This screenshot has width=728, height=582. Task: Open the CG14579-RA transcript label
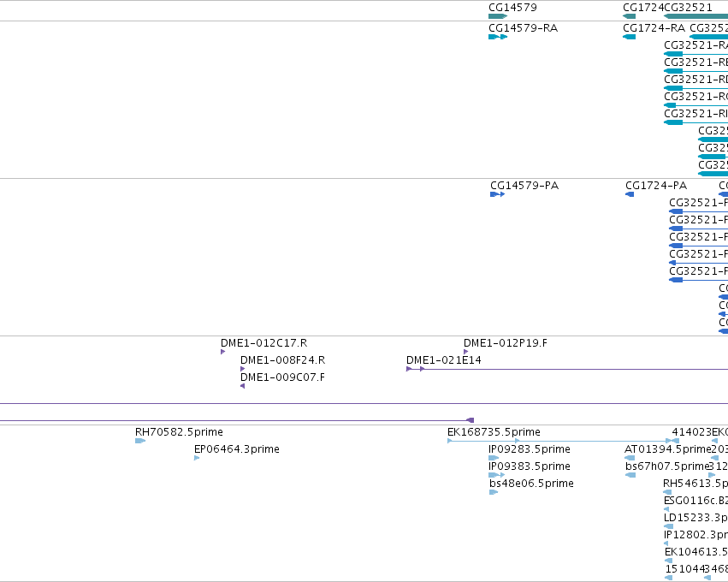[x=524, y=28]
